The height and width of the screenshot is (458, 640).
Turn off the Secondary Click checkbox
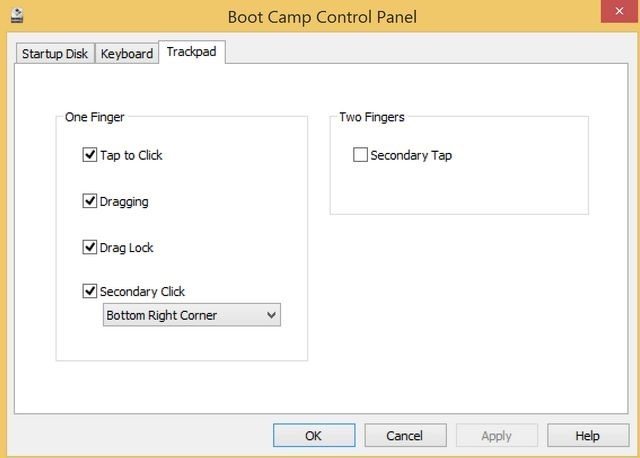[x=90, y=292]
